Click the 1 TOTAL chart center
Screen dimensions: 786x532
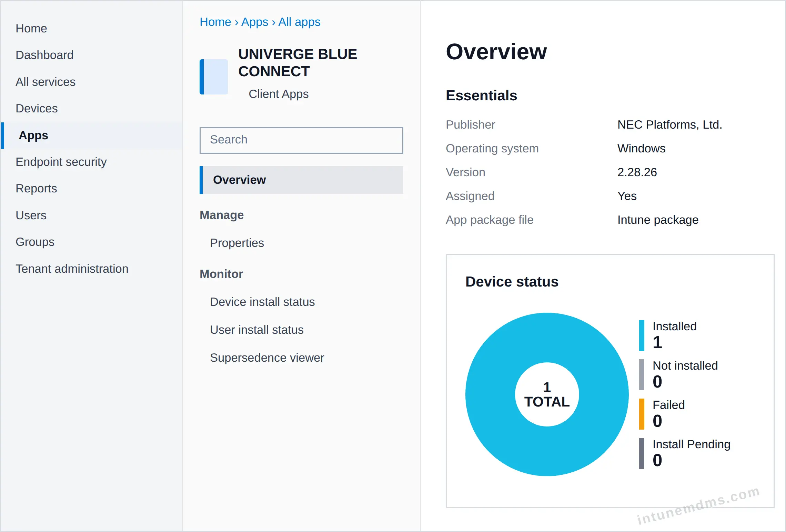547,394
